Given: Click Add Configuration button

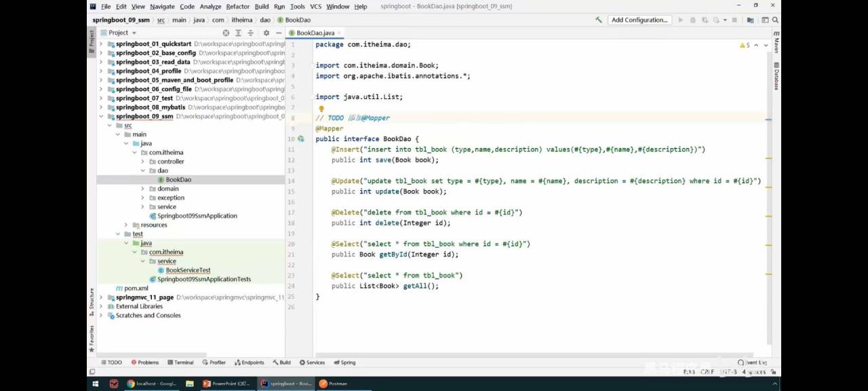Looking at the screenshot, I should (639, 20).
